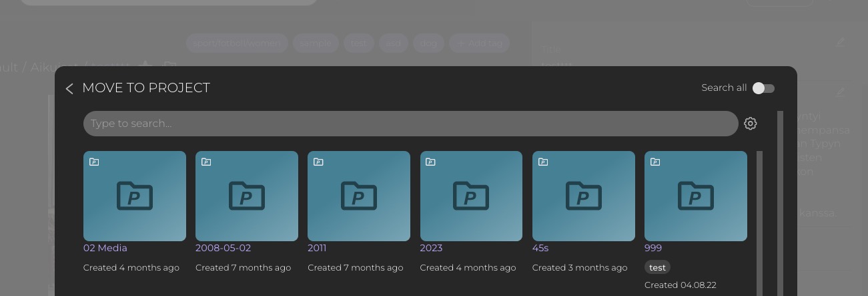Choose the 45s project name link
The image size is (868, 296).
point(540,248)
